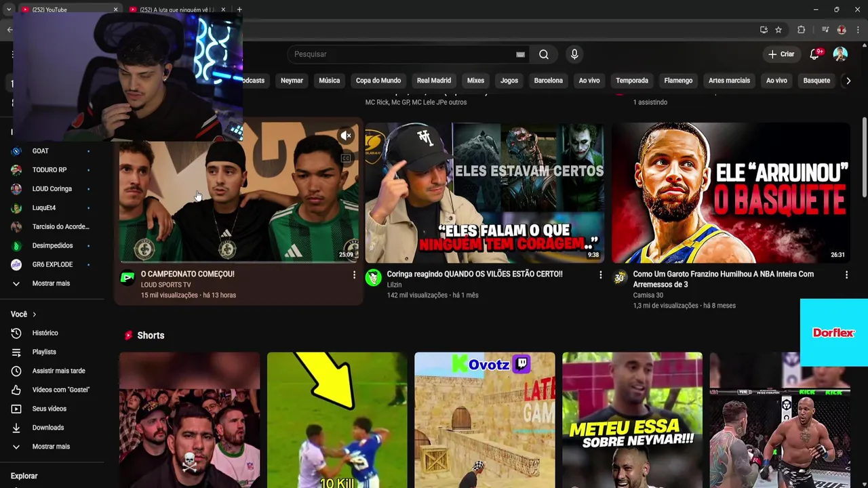The width and height of the screenshot is (868, 488).
Task: Open the on-screen keyboard icon in search
Action: (x=520, y=54)
